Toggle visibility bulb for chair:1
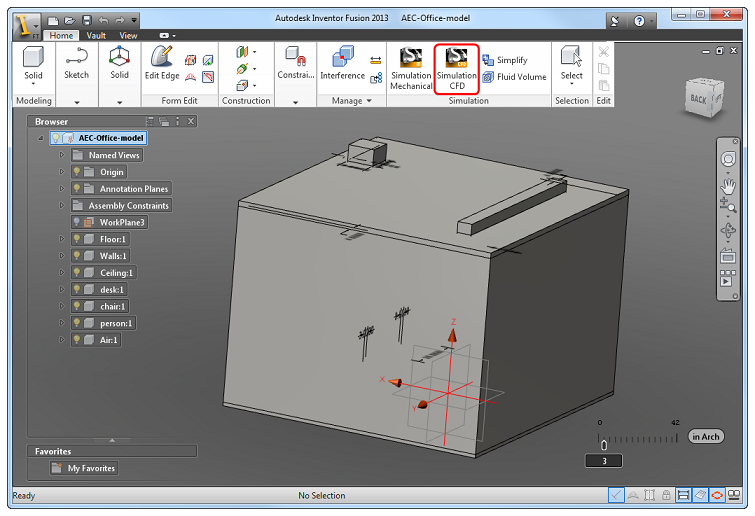The height and width of the screenshot is (516, 755). pyautogui.click(x=77, y=306)
